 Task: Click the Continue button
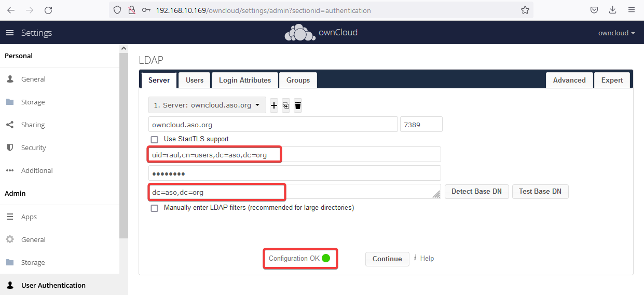click(387, 259)
